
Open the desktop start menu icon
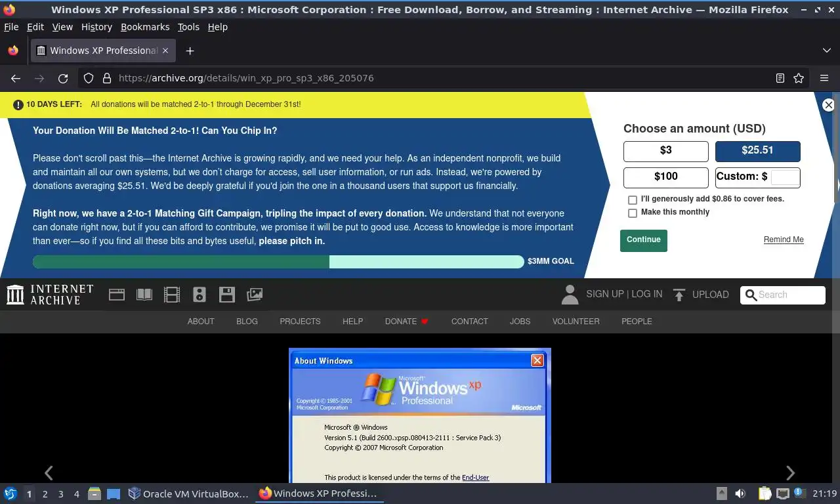[10, 493]
